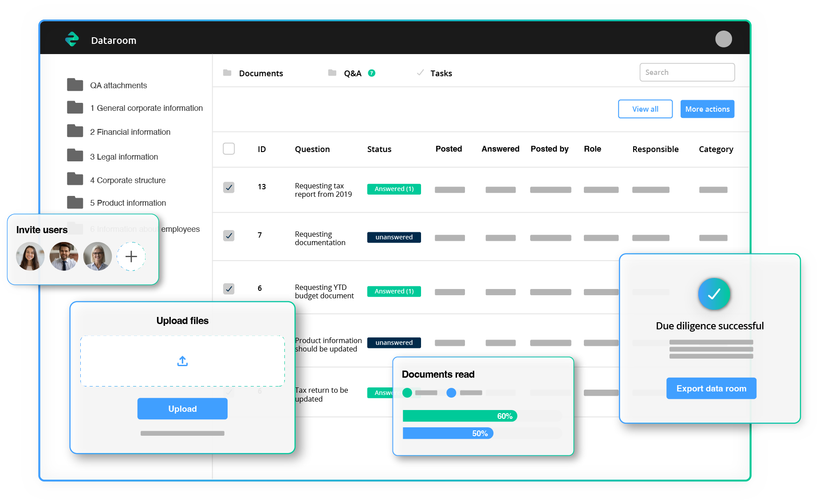Open the More actions button
The width and height of the screenshot is (823, 504).
(707, 109)
